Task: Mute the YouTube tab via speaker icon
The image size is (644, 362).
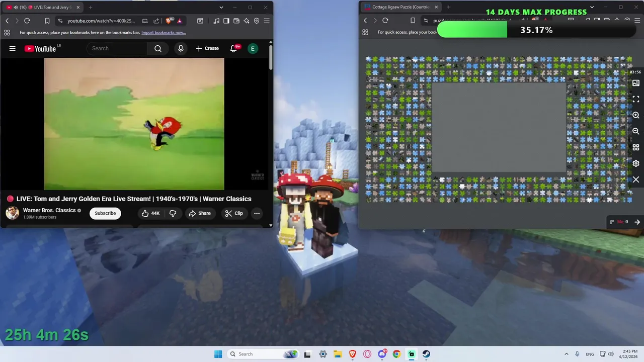Action: click(x=16, y=8)
